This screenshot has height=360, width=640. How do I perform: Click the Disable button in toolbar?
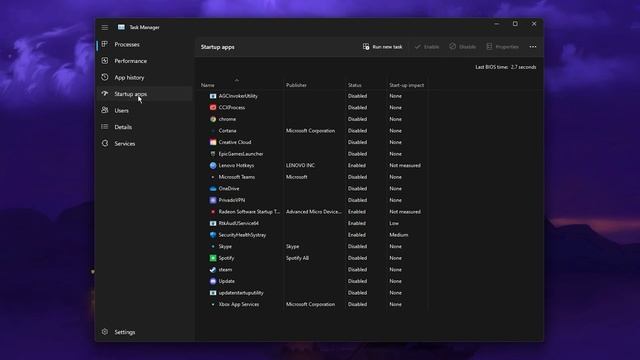462,47
